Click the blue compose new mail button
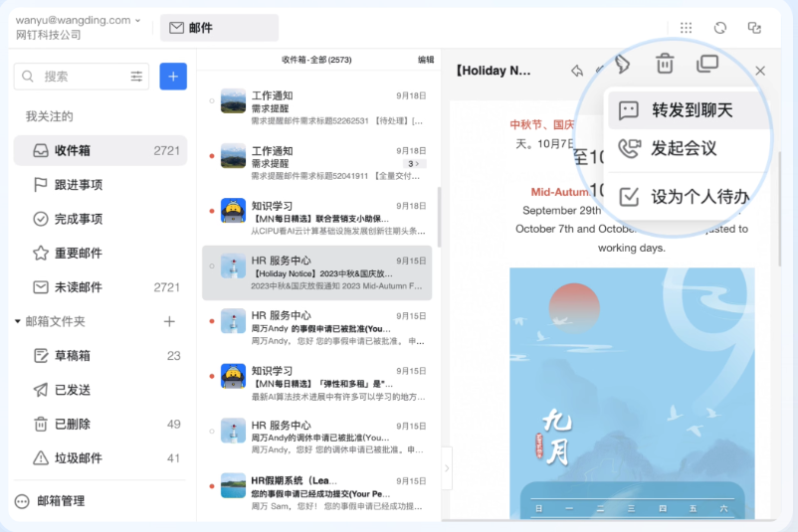 pos(173,77)
